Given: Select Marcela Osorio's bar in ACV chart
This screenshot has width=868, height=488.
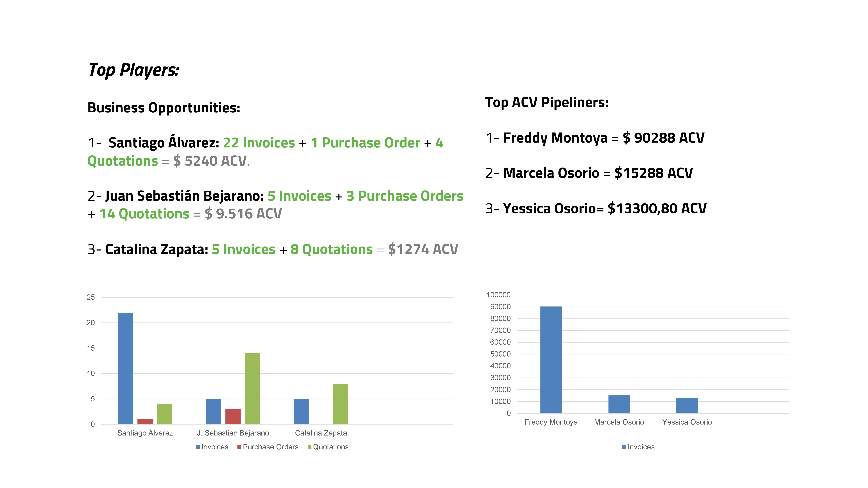Looking at the screenshot, I should click(x=619, y=404).
